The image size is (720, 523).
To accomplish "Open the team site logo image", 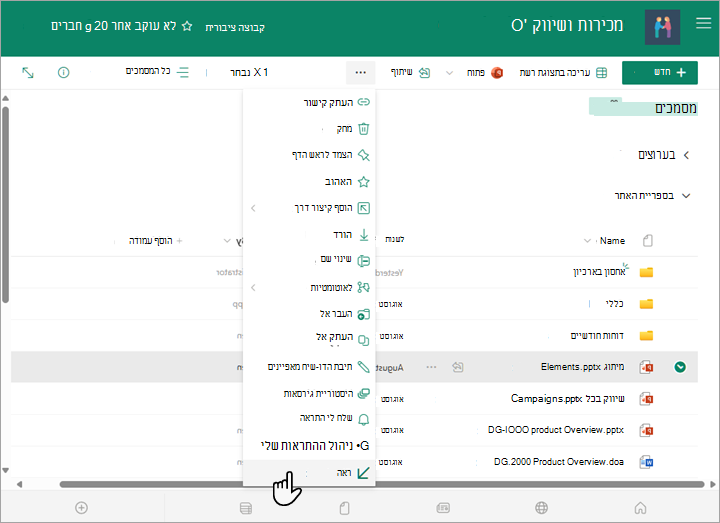I will [662, 27].
